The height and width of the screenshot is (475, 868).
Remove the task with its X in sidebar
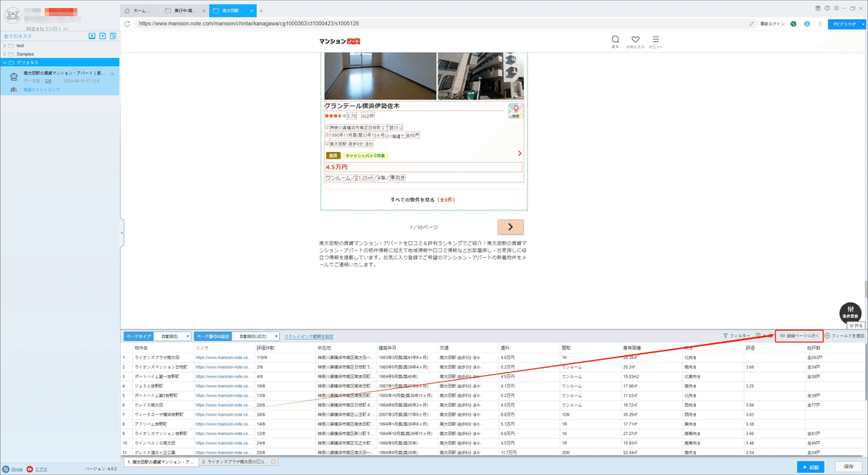coord(112,73)
